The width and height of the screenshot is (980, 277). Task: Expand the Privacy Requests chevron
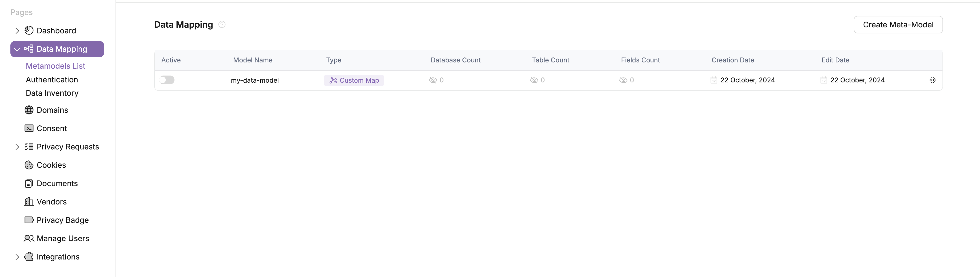coord(17,147)
